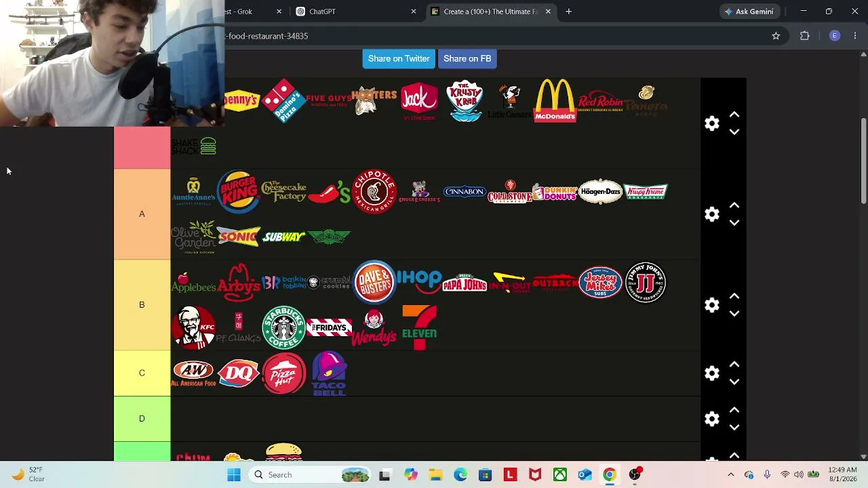
Task: Move the D tier row down
Action: 734,428
